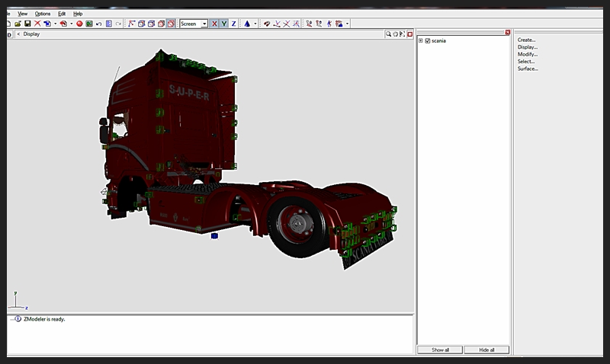Click the Show all button
The image size is (610, 364).
[x=440, y=350]
